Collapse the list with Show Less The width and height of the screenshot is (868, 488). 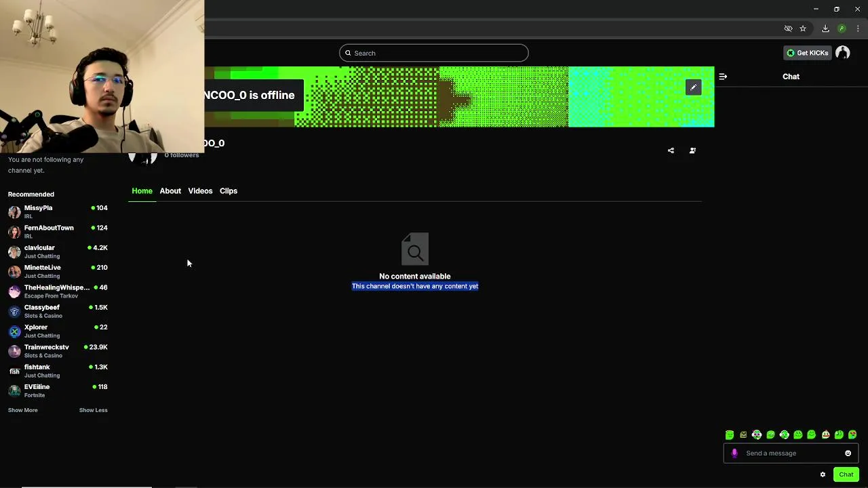click(93, 410)
